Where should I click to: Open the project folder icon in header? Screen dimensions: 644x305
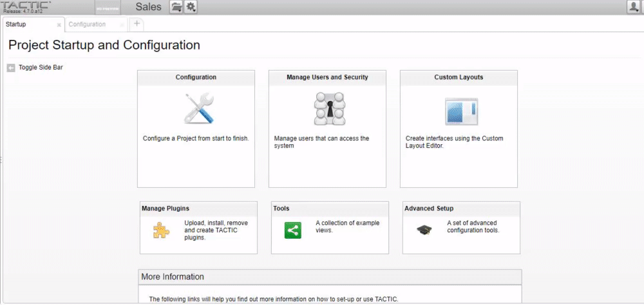[x=176, y=6]
